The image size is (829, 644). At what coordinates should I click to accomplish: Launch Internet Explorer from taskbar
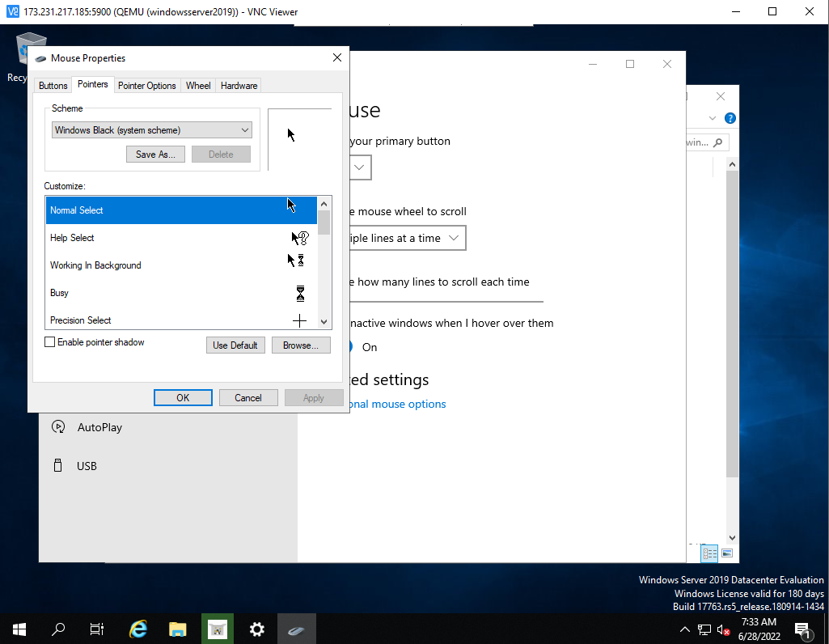click(138, 629)
